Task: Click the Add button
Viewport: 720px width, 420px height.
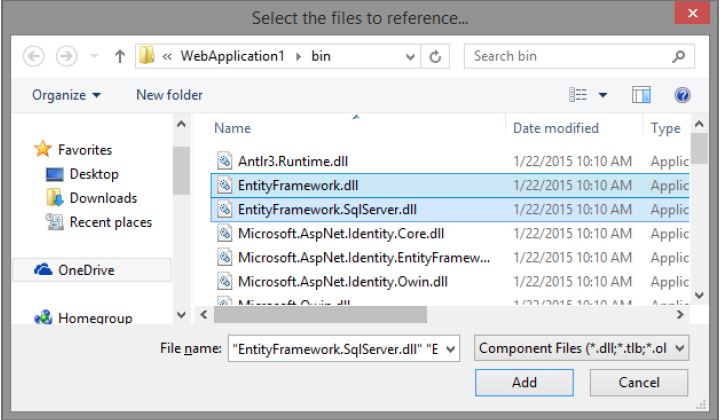Action: 524,382
